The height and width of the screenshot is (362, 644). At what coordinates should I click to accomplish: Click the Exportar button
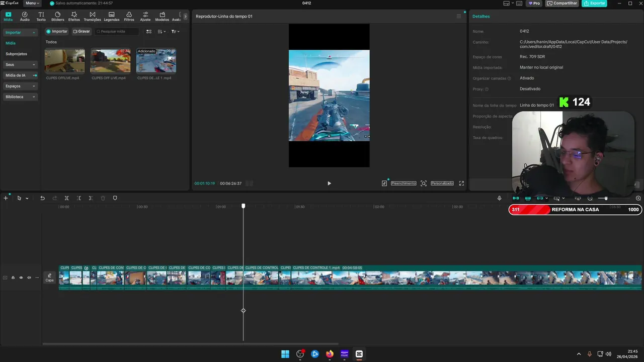(594, 3)
